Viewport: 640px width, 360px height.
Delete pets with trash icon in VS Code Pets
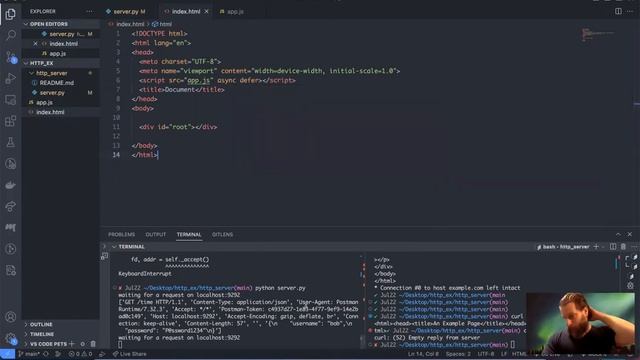point(93,344)
